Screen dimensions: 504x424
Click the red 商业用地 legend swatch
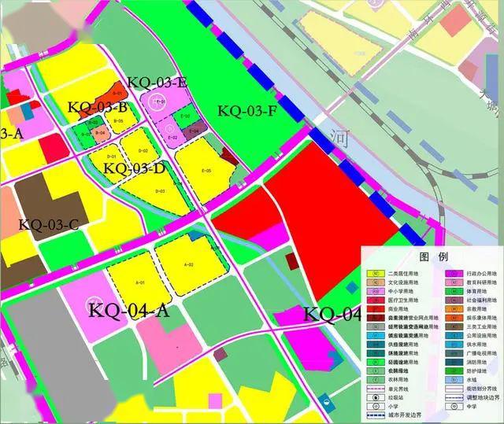coord(376,309)
